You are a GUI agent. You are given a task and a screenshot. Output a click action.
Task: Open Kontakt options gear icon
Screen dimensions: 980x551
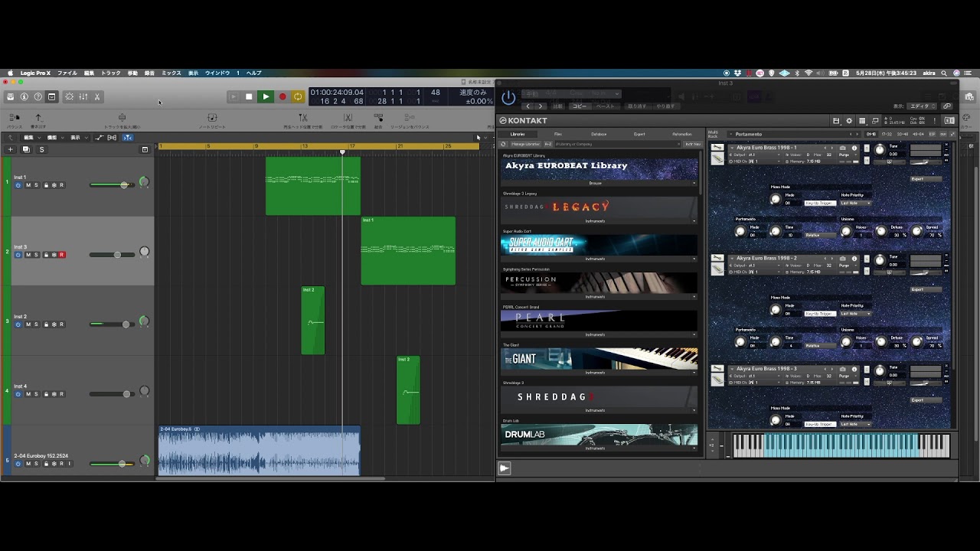point(849,121)
